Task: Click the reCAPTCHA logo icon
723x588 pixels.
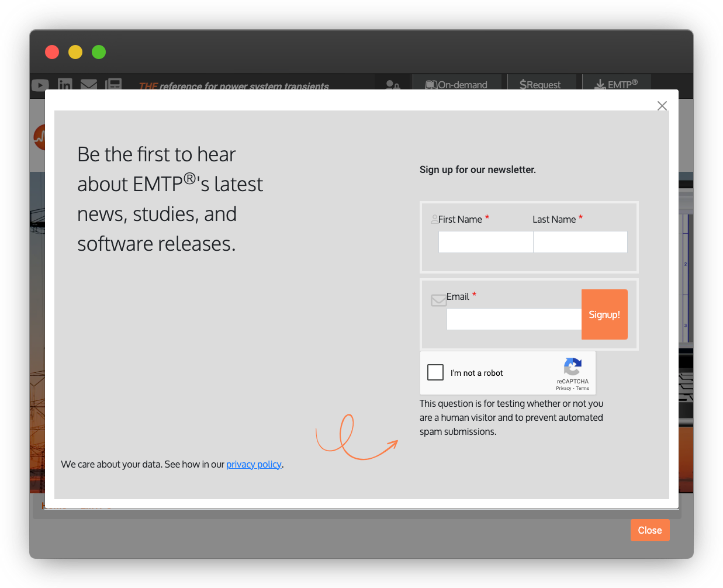Action: click(573, 366)
